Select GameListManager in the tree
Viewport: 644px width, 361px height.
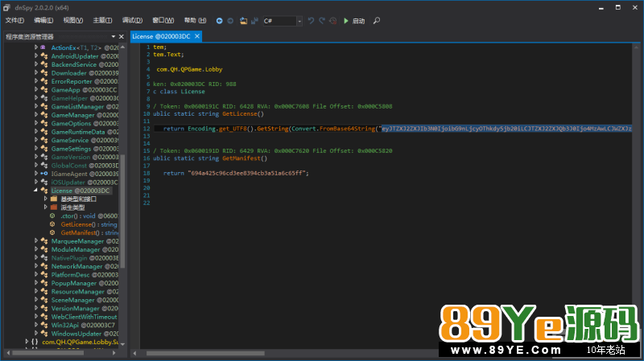85,107
